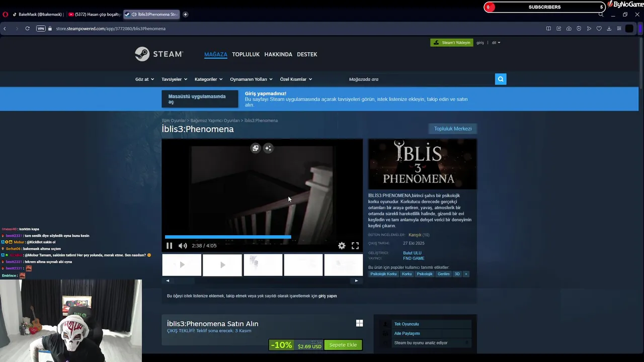
Task: Pause the game trailer video
Action: pyautogui.click(x=169, y=246)
